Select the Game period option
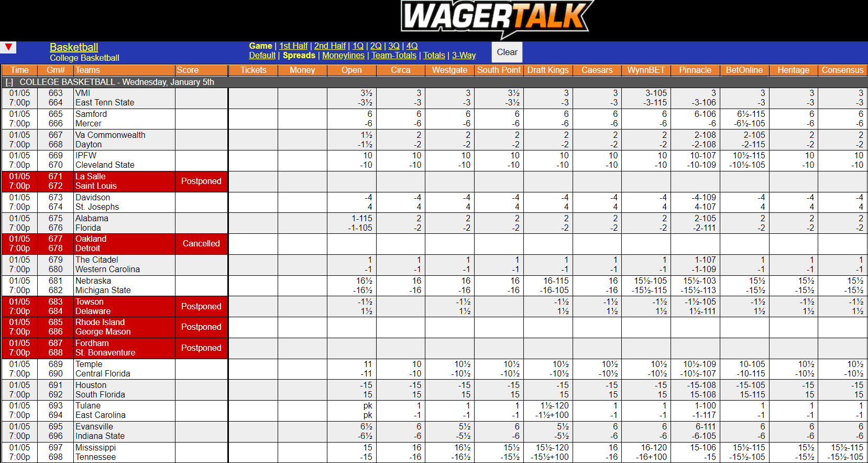868x463 pixels. (x=260, y=46)
